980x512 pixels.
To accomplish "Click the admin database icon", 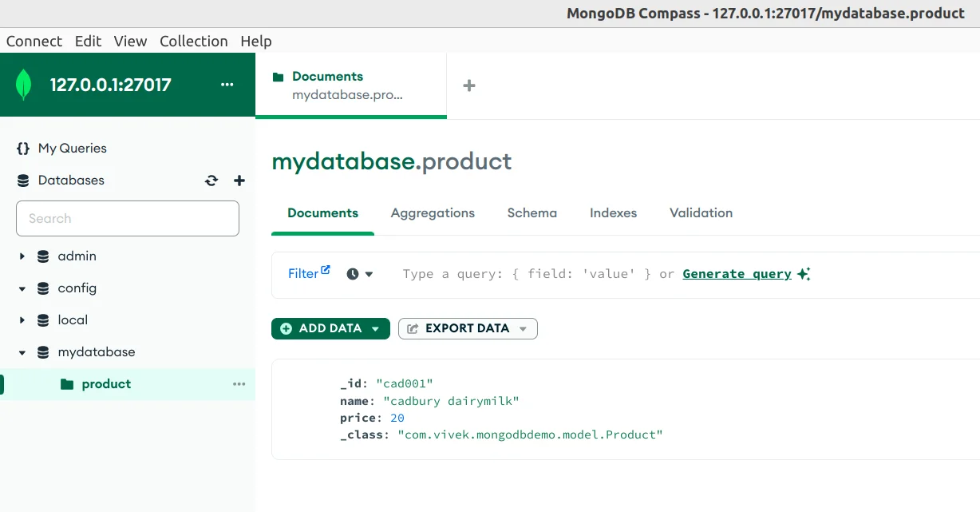I will coord(43,256).
